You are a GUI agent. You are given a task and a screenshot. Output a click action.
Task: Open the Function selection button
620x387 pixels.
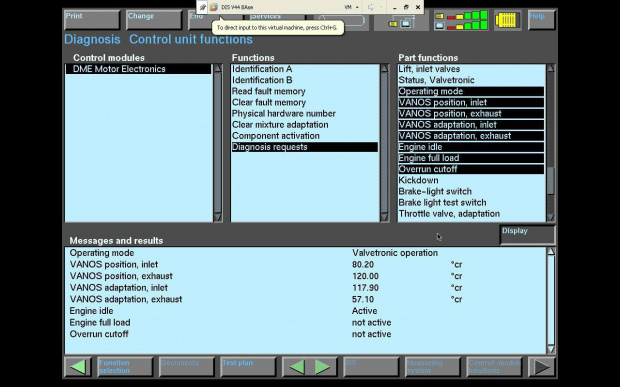[125, 367]
